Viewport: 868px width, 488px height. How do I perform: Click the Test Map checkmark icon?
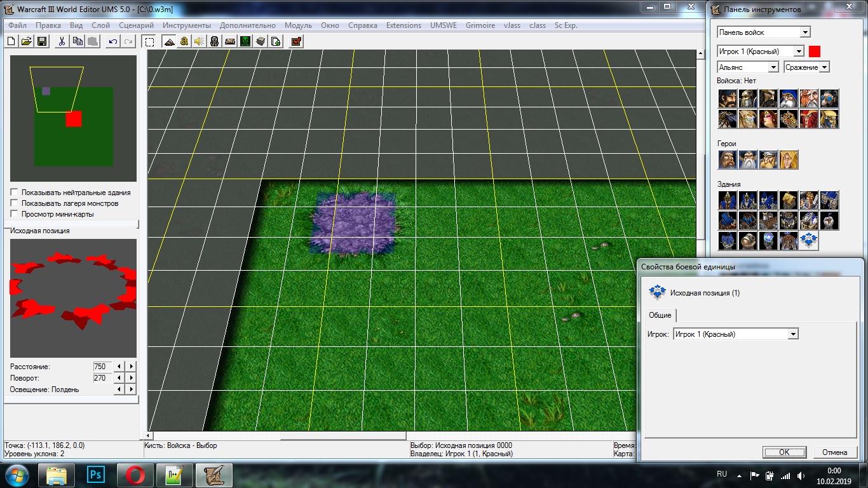click(295, 41)
